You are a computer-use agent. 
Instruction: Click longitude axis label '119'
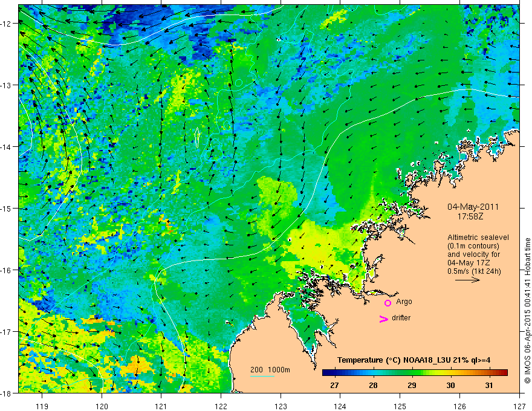tap(42, 406)
